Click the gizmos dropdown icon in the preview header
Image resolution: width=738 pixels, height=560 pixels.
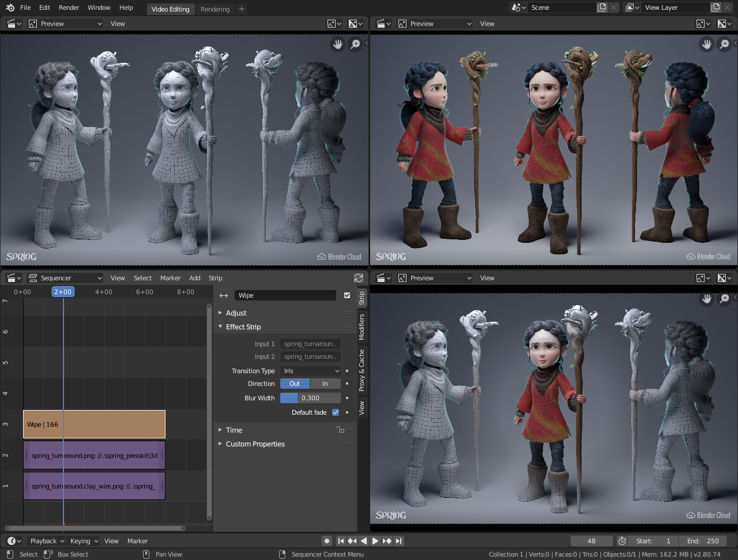[x=333, y=23]
